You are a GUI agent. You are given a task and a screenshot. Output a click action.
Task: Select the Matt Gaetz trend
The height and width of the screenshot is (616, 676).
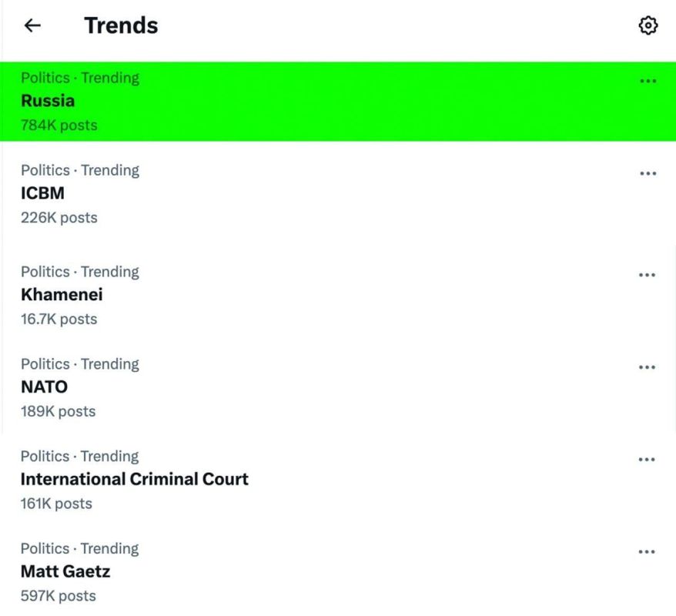tap(338, 572)
